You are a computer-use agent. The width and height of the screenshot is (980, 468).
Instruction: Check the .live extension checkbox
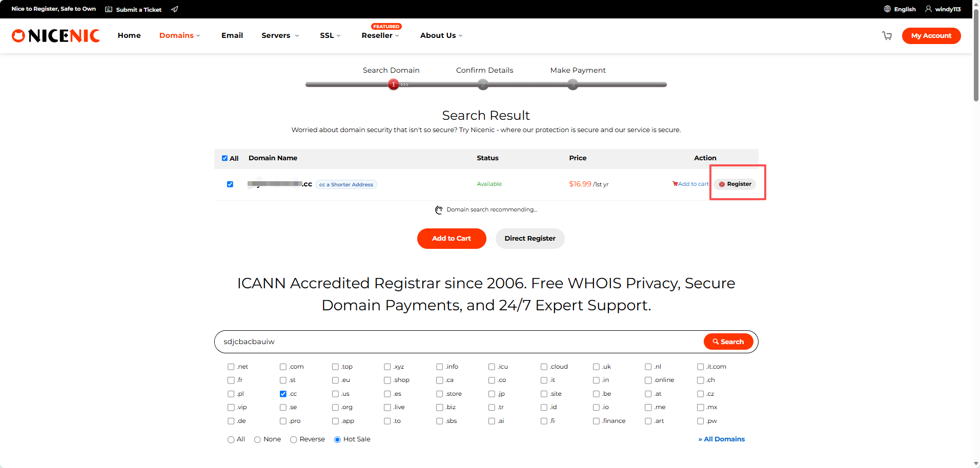click(x=387, y=408)
